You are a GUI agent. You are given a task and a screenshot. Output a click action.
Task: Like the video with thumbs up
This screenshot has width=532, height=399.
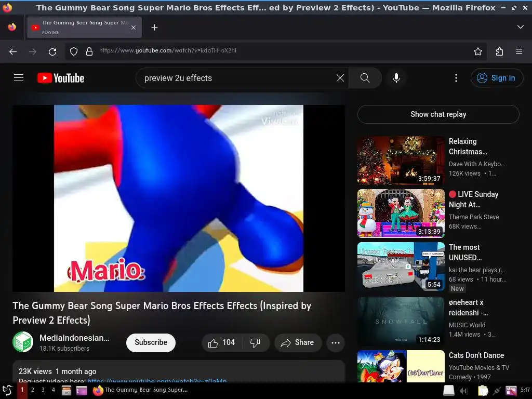click(222, 343)
